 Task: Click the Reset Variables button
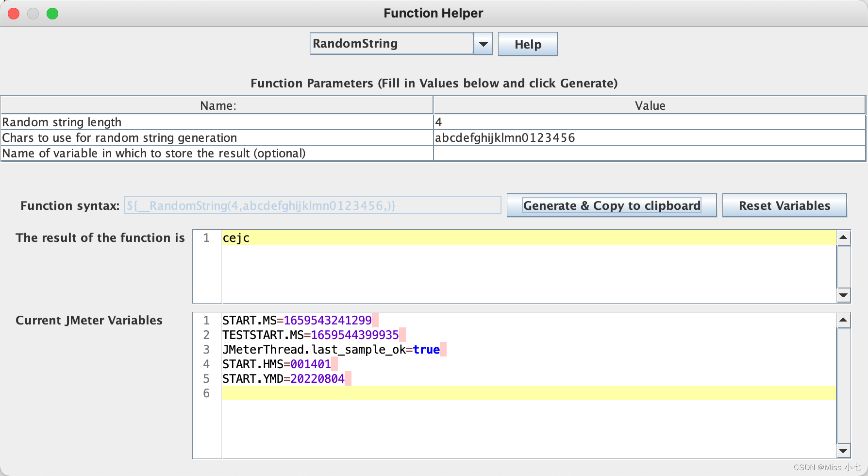785,205
